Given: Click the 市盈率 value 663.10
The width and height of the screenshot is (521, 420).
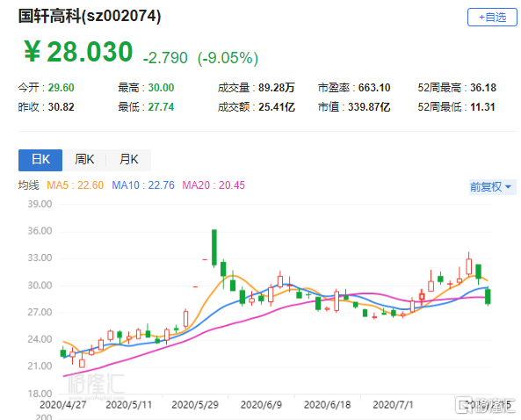Looking at the screenshot, I should pyautogui.click(x=374, y=88).
